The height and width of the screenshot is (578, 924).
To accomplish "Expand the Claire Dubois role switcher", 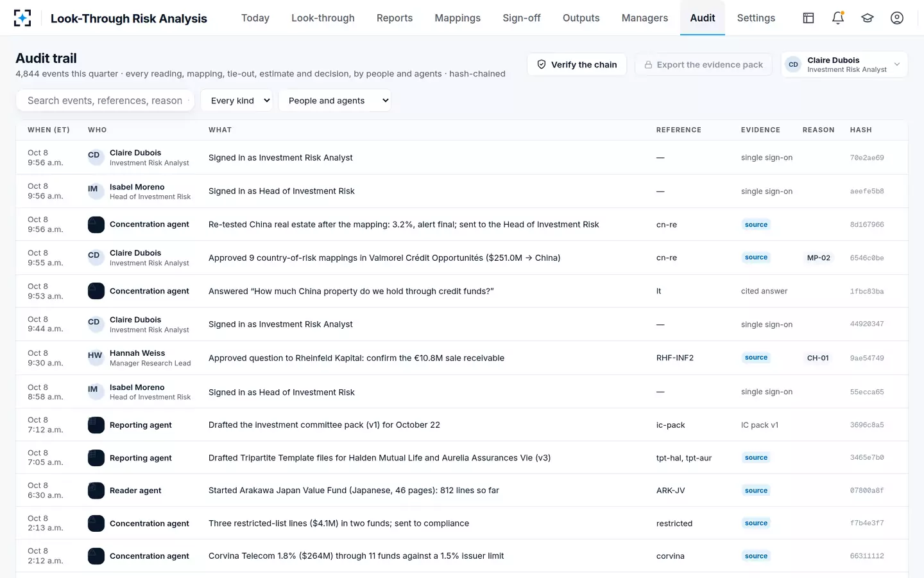I will 844,64.
